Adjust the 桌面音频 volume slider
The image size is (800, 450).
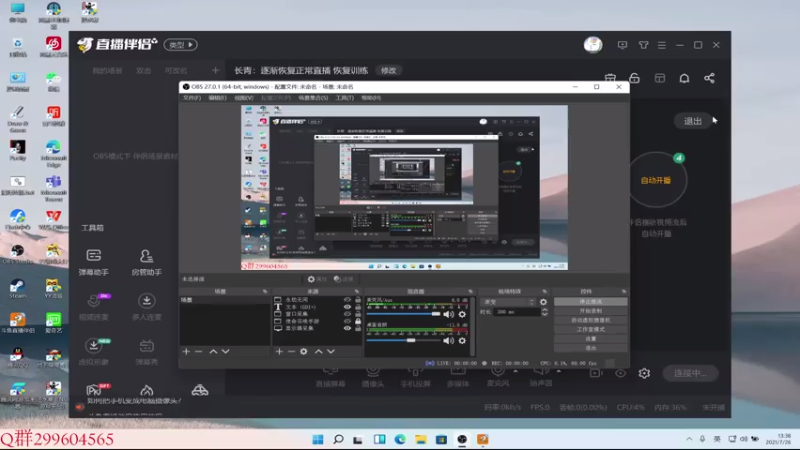[403, 340]
